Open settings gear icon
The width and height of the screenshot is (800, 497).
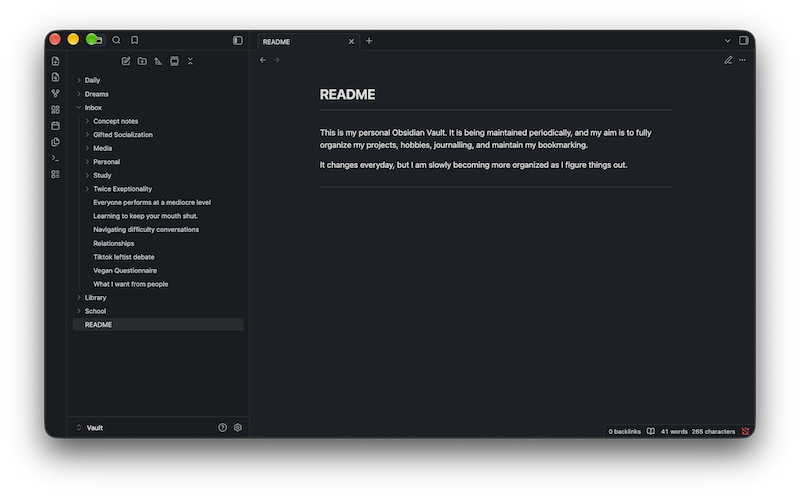238,428
